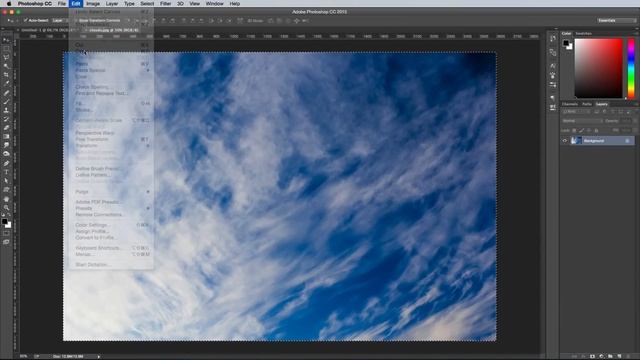This screenshot has width=640, height=360.
Task: Select the Quick Selection tool
Action: [x=6, y=66]
